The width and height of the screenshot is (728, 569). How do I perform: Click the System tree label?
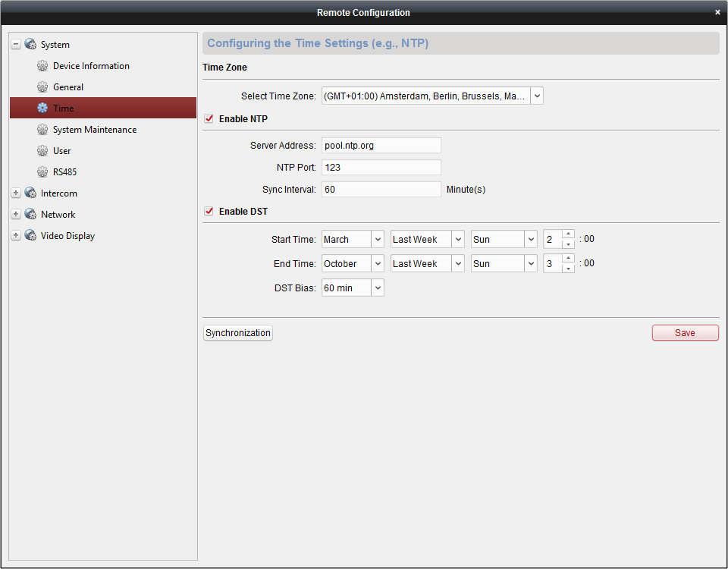tap(55, 45)
